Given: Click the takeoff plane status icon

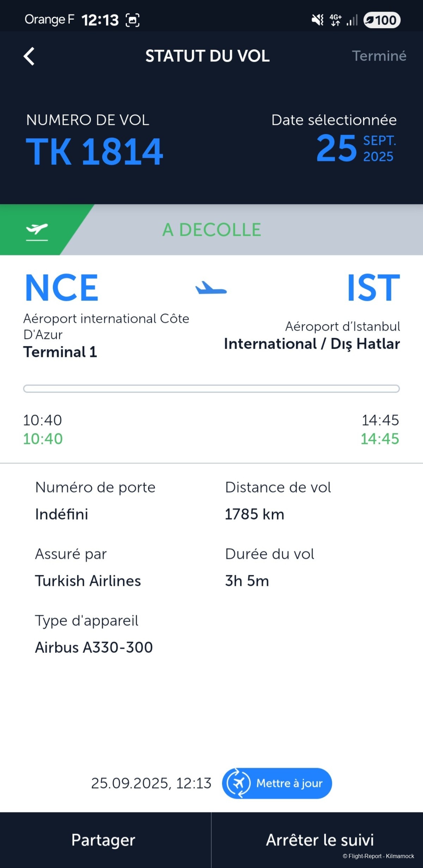Looking at the screenshot, I should [x=37, y=231].
